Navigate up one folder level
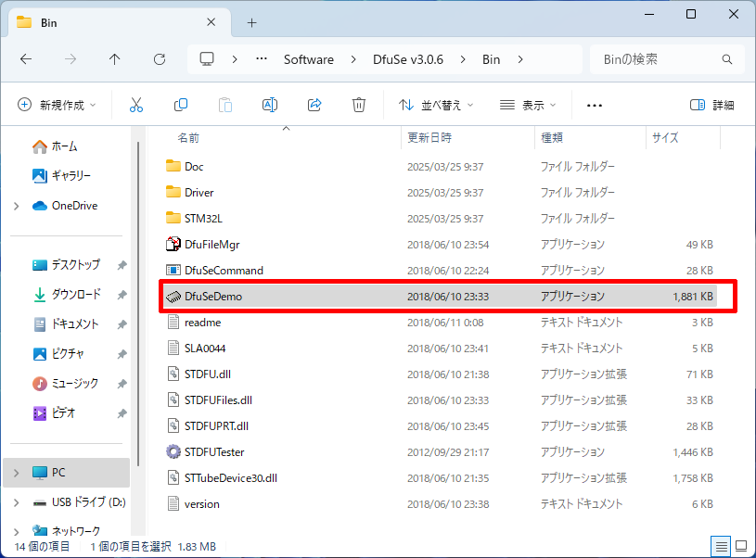 click(x=114, y=59)
